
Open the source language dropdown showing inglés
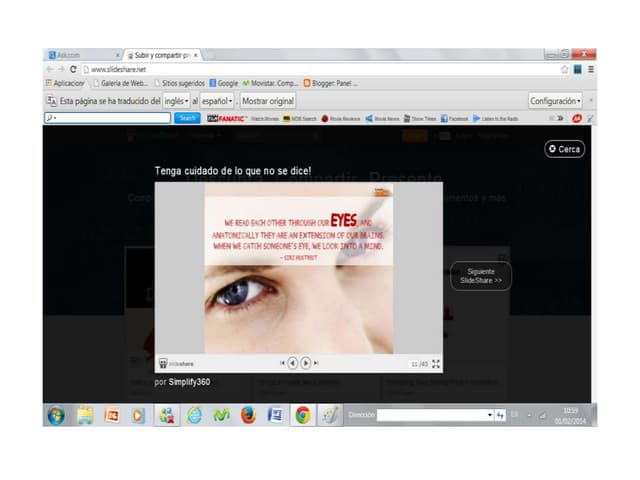176,101
